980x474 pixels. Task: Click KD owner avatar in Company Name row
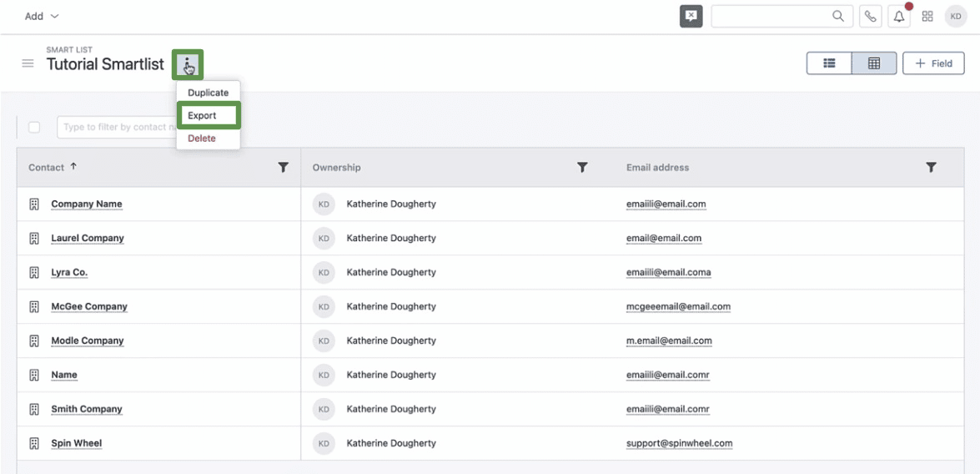pos(324,204)
